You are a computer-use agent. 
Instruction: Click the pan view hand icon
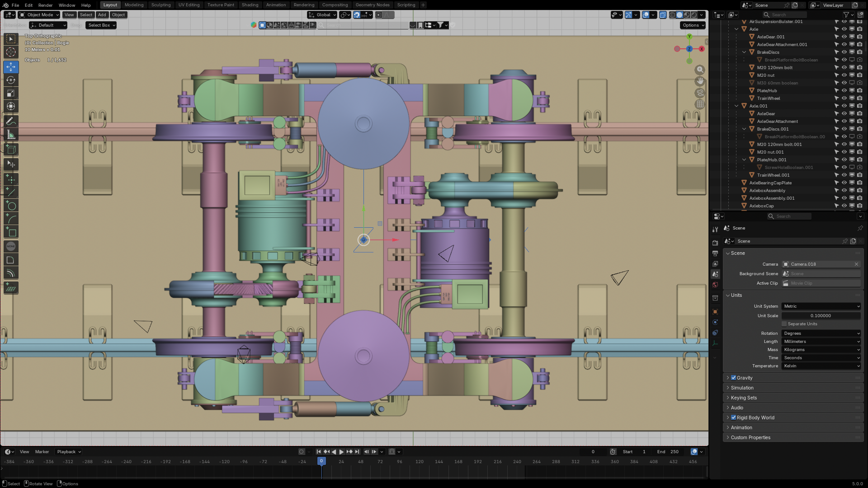coord(700,81)
